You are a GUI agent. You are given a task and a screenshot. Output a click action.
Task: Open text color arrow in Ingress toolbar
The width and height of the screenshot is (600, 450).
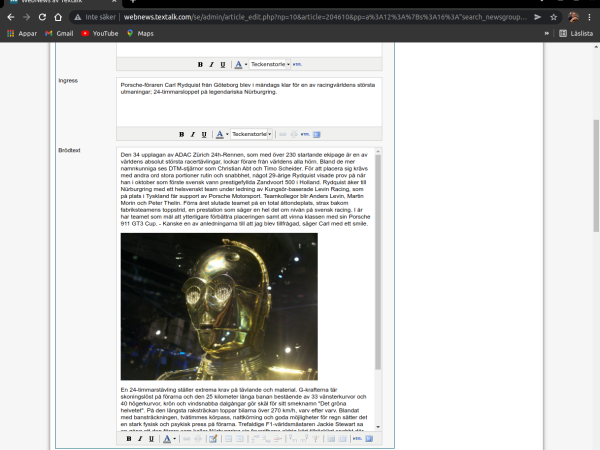point(227,134)
